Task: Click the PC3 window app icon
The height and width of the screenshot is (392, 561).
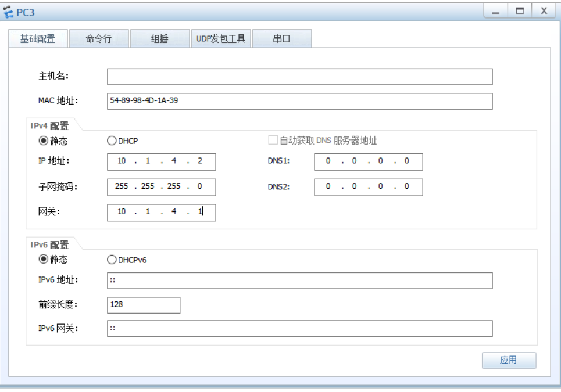Action: 8,12
